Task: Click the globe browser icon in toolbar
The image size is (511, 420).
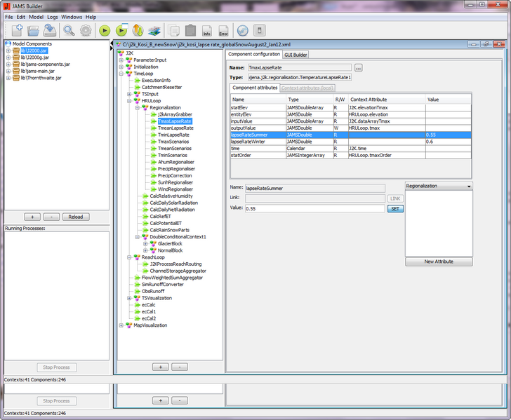Action: click(242, 30)
